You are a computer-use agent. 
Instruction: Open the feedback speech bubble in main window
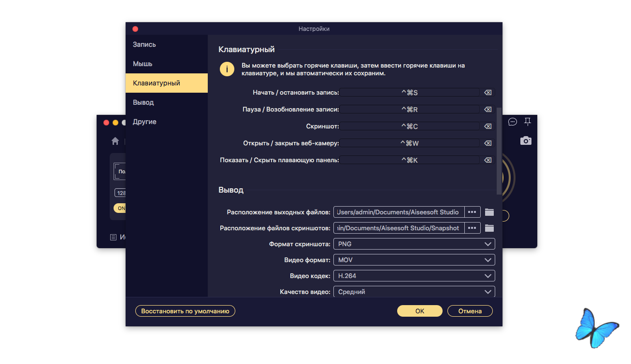coord(513,122)
